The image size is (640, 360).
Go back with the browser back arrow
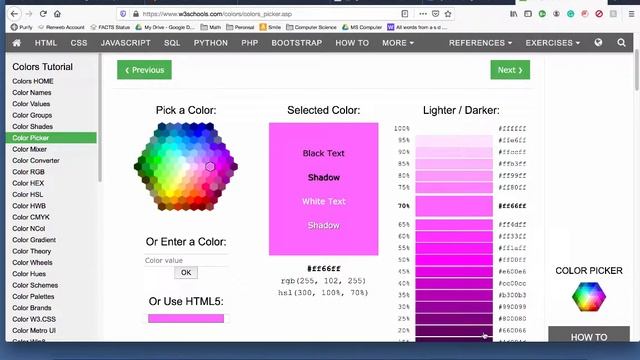click(14, 14)
